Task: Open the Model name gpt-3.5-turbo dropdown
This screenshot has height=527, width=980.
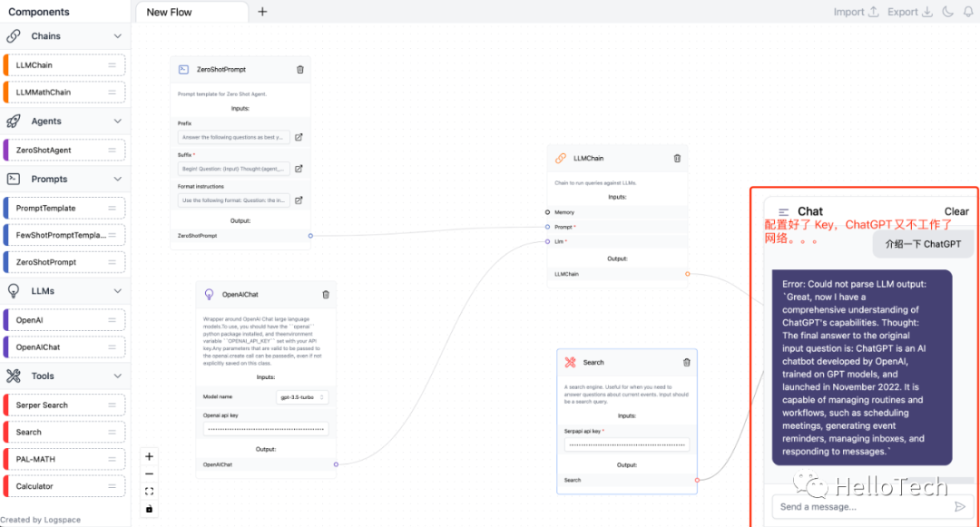Action: point(302,397)
